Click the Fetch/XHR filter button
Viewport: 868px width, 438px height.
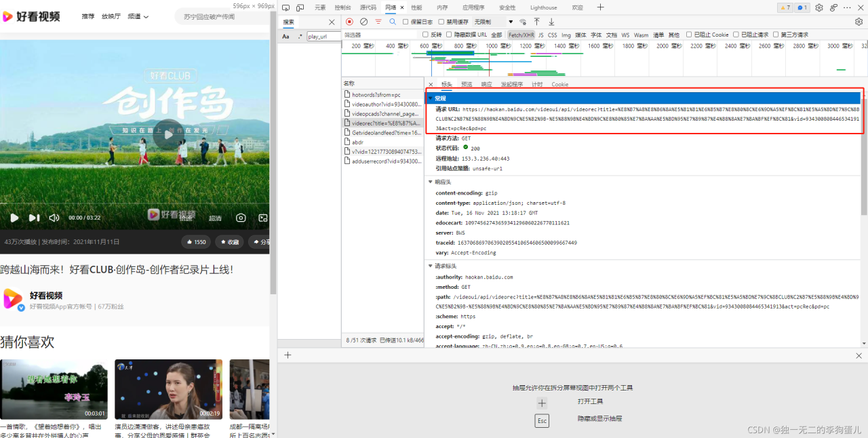coord(521,35)
